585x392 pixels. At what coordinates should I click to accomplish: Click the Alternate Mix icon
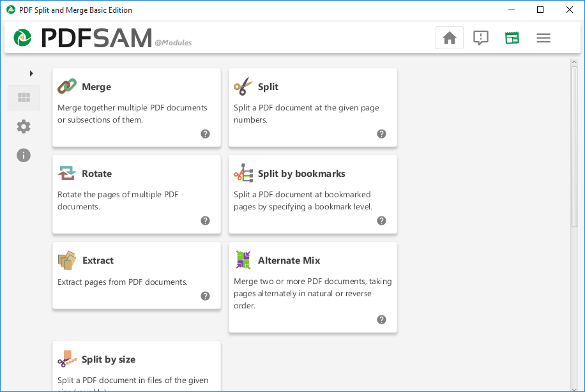[x=243, y=260]
